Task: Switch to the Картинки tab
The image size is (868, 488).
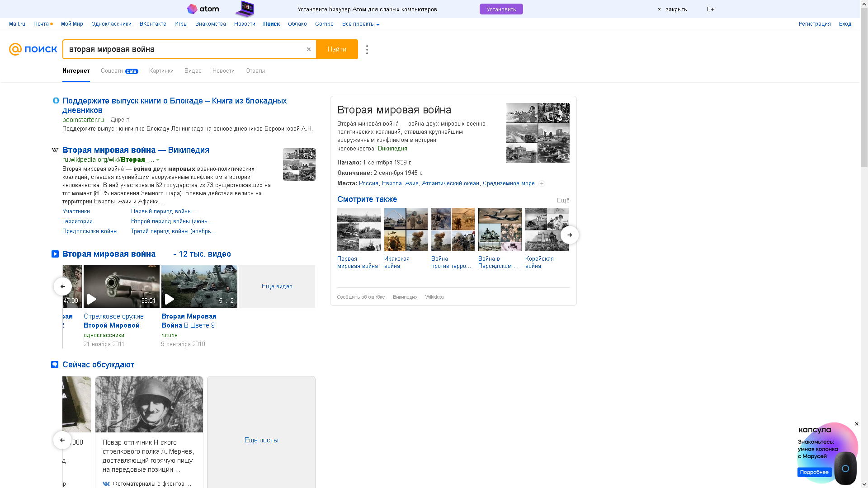Action: click(161, 71)
